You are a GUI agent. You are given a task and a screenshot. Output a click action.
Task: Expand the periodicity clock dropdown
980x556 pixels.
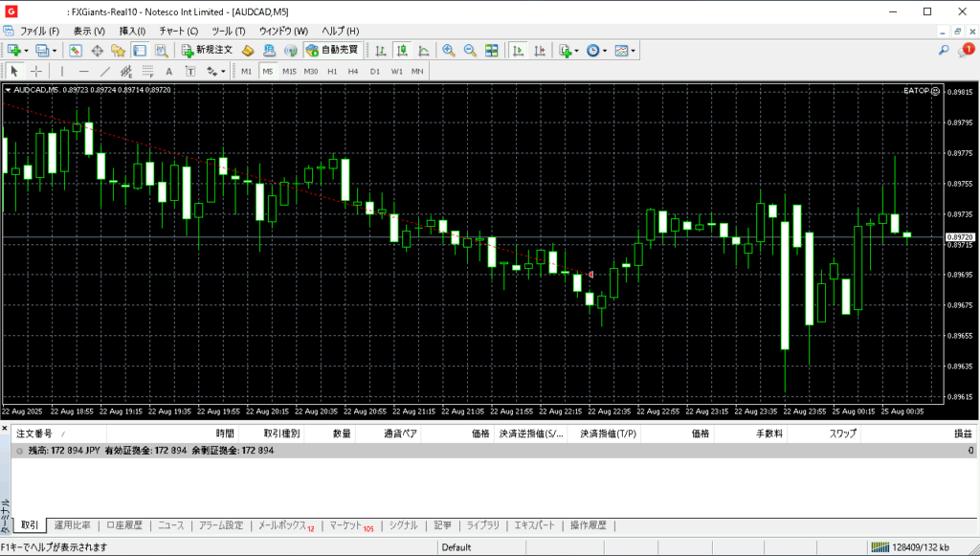(x=605, y=51)
